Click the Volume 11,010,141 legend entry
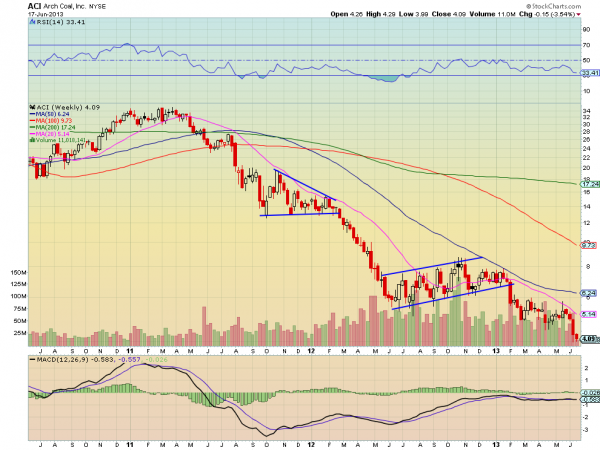The height and width of the screenshot is (450, 600). (x=58, y=140)
